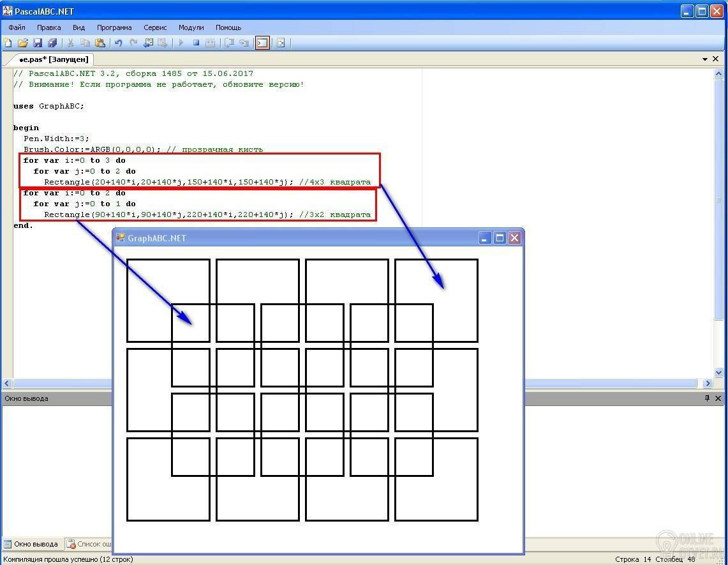Click the editor scrollbar down arrow
The width and height of the screenshot is (728, 565).
[x=718, y=372]
